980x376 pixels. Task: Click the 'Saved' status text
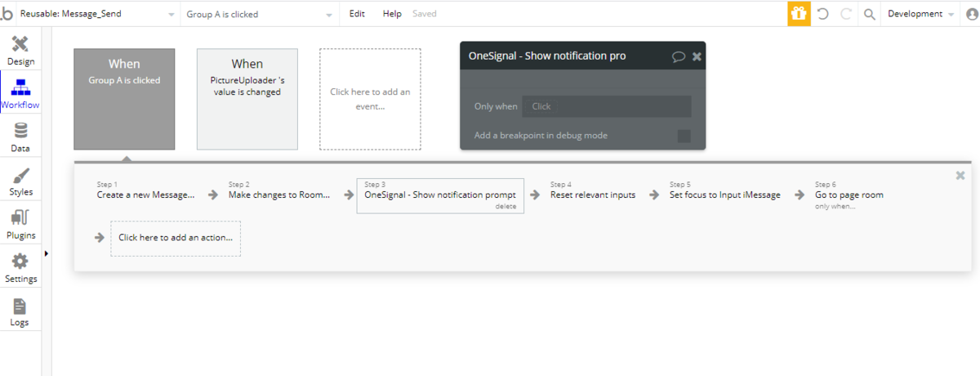point(425,14)
